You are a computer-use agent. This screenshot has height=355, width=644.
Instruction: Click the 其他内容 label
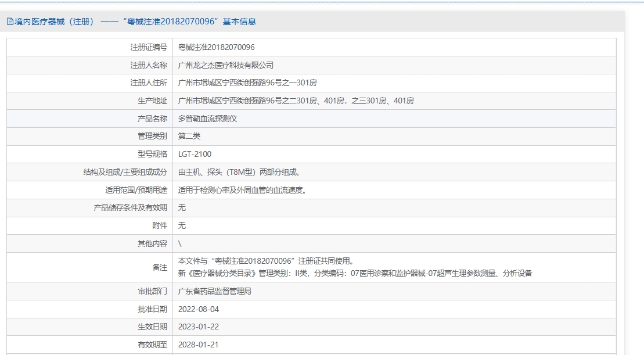(x=152, y=243)
